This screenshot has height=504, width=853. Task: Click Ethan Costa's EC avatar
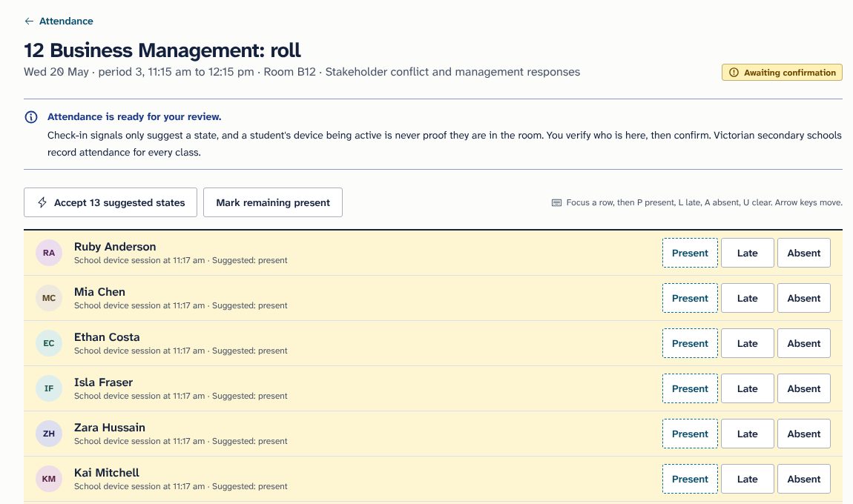click(49, 343)
